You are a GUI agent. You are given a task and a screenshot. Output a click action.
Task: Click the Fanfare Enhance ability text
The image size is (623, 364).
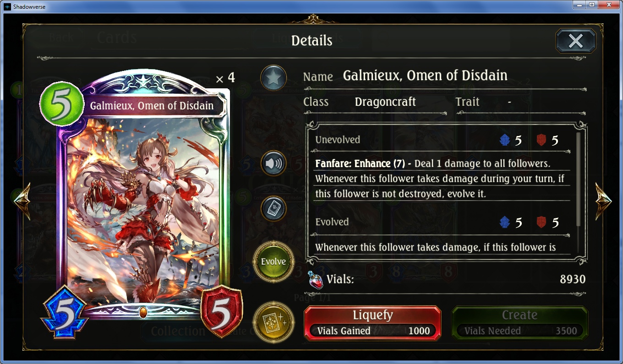[x=360, y=163]
